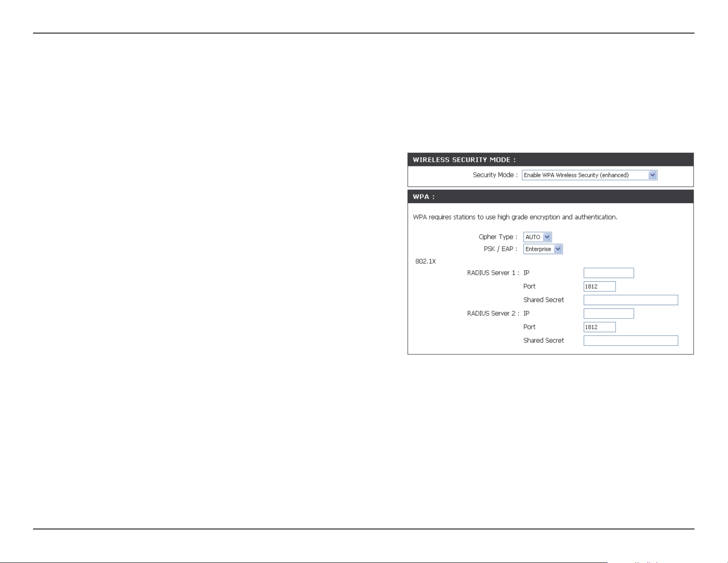
Task: Click the 802.1X label
Action: coord(425,261)
